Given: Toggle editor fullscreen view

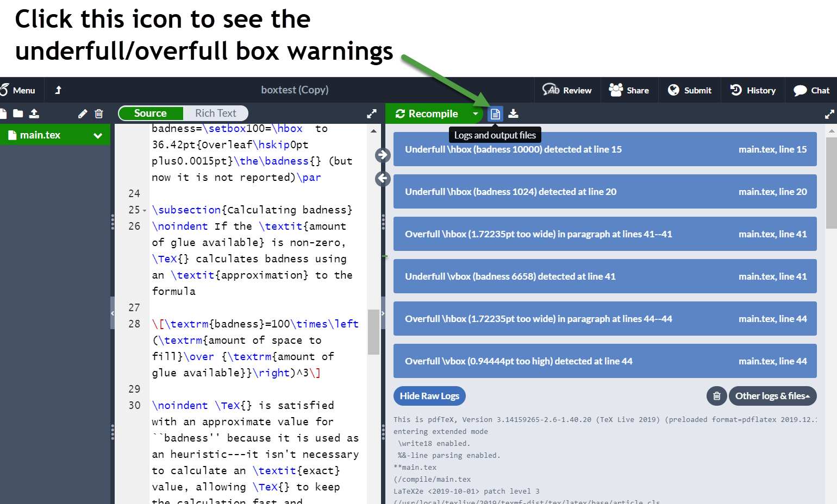Looking at the screenshot, I should click(372, 114).
